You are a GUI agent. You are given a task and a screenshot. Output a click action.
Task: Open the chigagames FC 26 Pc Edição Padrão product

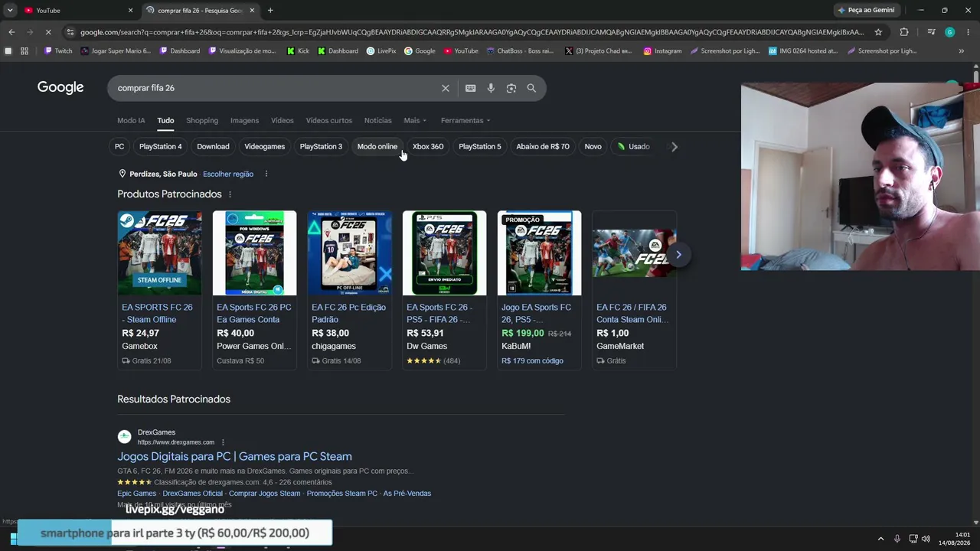click(x=349, y=290)
